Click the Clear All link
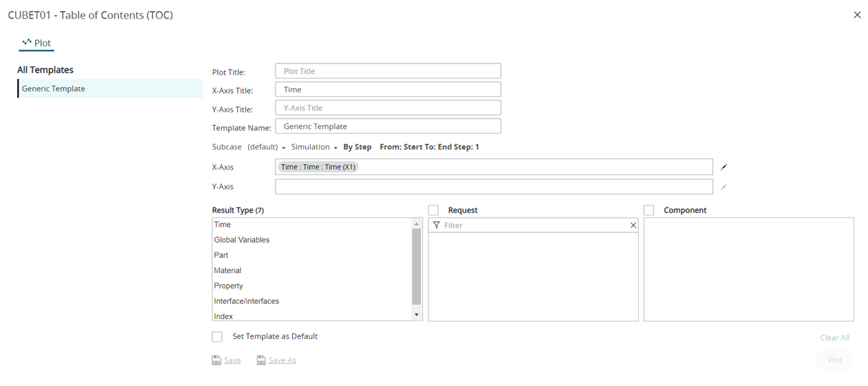This screenshot has height=386, width=868. (834, 338)
